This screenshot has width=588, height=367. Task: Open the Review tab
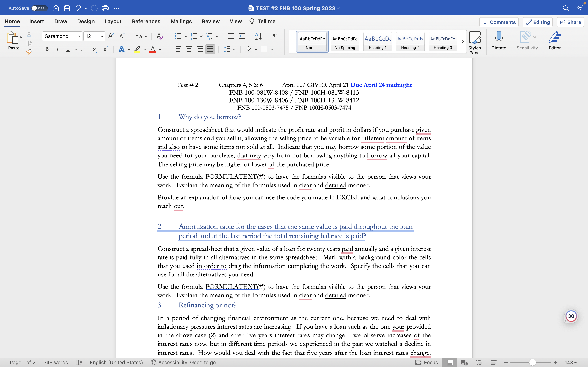point(210,21)
